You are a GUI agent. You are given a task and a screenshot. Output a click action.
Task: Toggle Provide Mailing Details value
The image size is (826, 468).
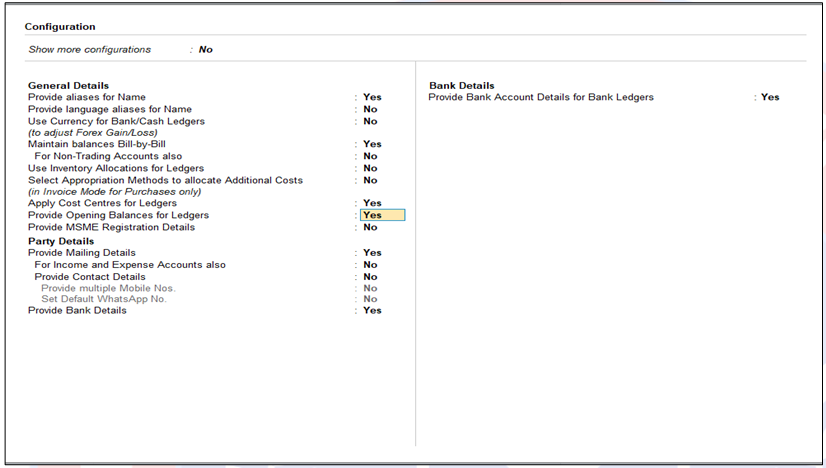point(371,253)
